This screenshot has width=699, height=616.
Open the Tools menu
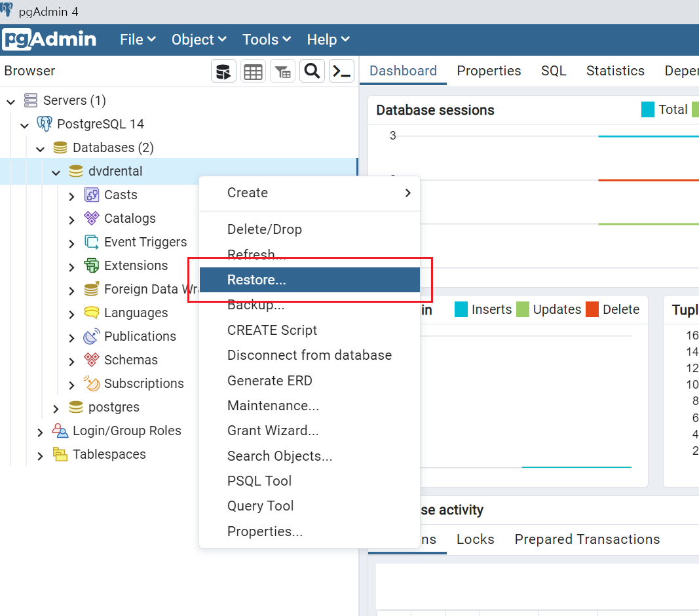(267, 40)
